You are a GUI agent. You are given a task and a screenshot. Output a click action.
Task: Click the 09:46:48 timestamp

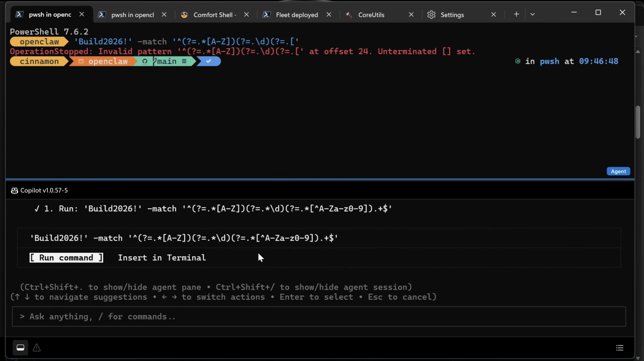coord(598,61)
